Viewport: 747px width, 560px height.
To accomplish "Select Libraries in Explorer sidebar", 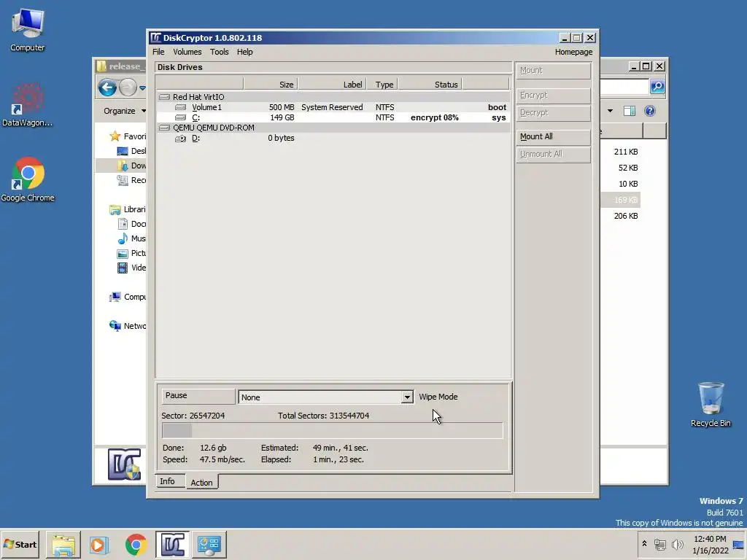I will click(x=128, y=209).
